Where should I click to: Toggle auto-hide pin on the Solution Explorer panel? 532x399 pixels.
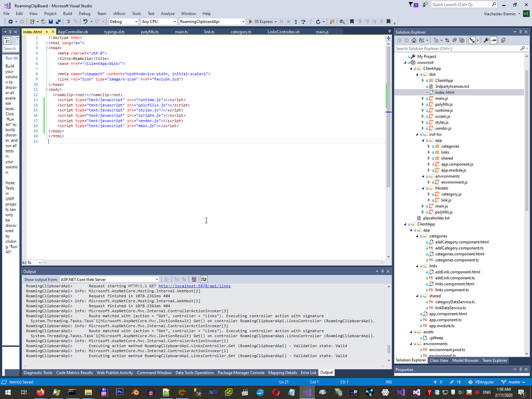pos(520,32)
